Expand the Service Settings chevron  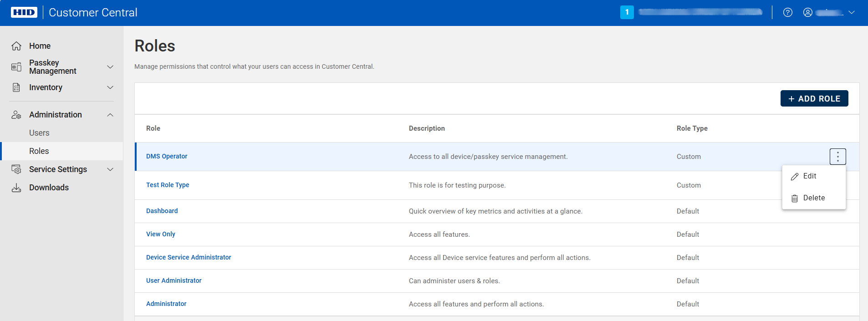110,169
